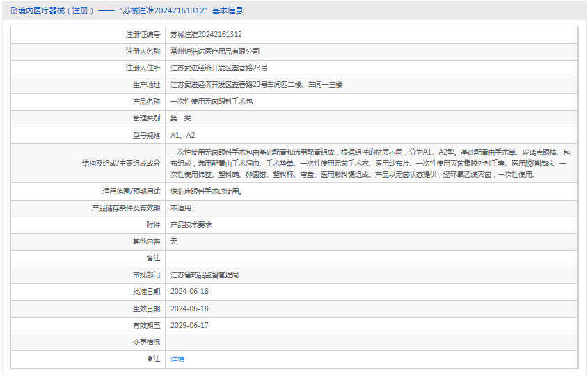Click the expiry date 2029-06-17

click(x=189, y=325)
